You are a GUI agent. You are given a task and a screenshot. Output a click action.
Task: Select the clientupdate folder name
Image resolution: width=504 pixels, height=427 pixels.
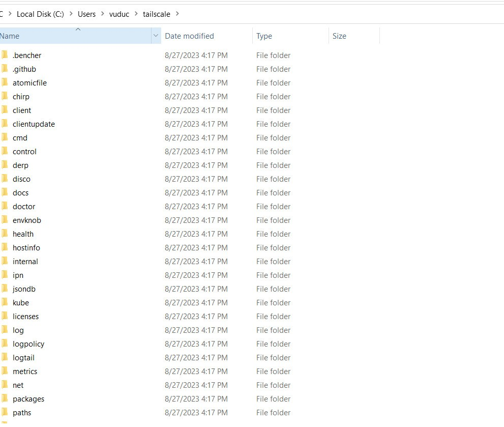point(34,124)
